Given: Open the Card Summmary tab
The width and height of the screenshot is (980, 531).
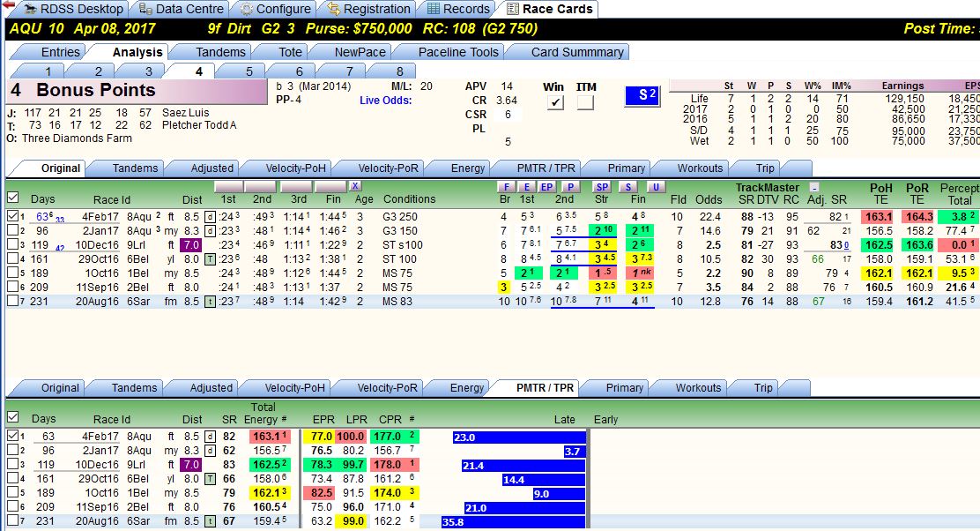Looking at the screenshot, I should [x=569, y=52].
